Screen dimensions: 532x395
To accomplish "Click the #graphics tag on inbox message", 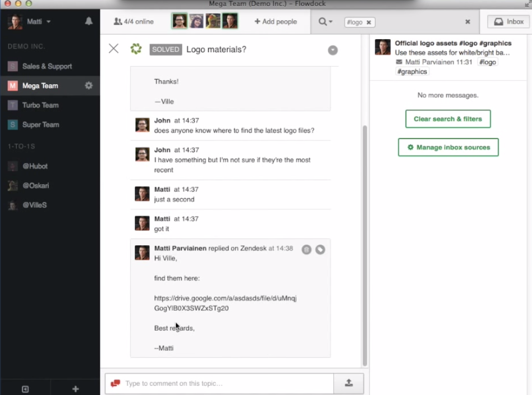I will tap(412, 72).
